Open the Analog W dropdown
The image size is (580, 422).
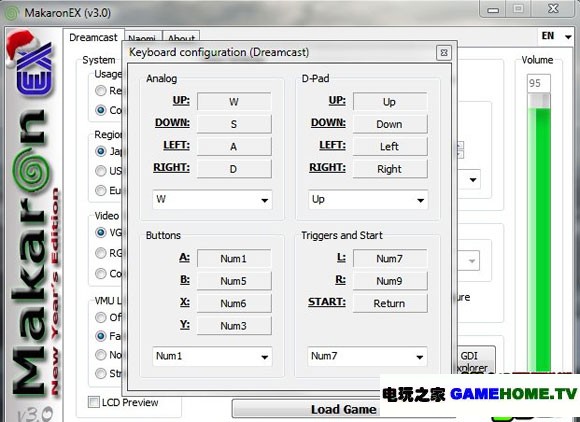[212, 200]
